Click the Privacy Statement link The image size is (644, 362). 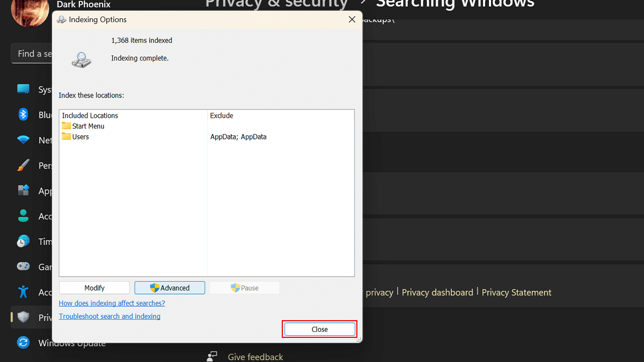coord(516,292)
